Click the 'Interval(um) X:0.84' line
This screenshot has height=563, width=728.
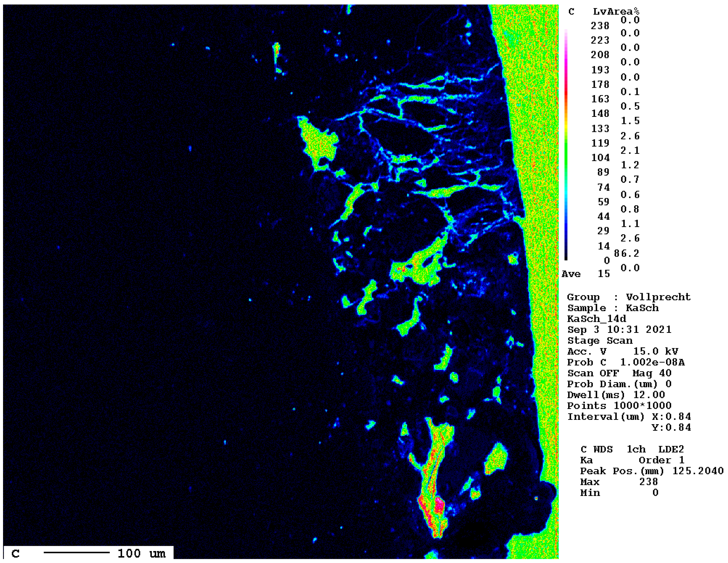[629, 416]
